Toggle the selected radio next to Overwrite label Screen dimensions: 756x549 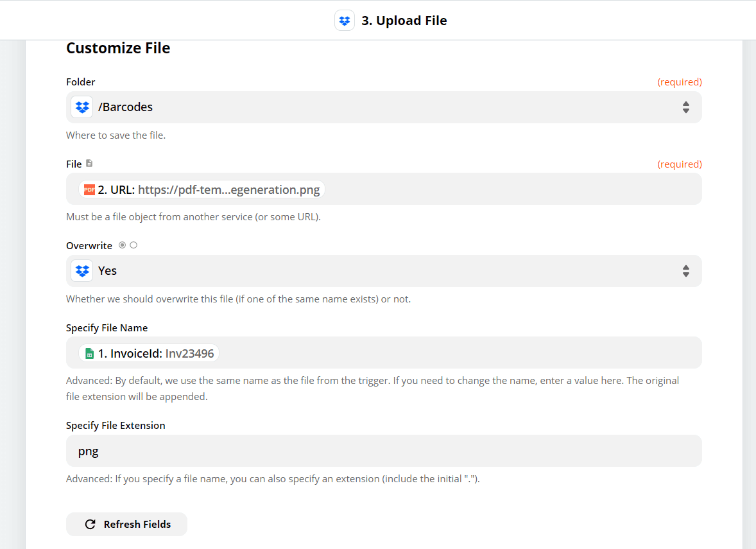[x=122, y=245]
